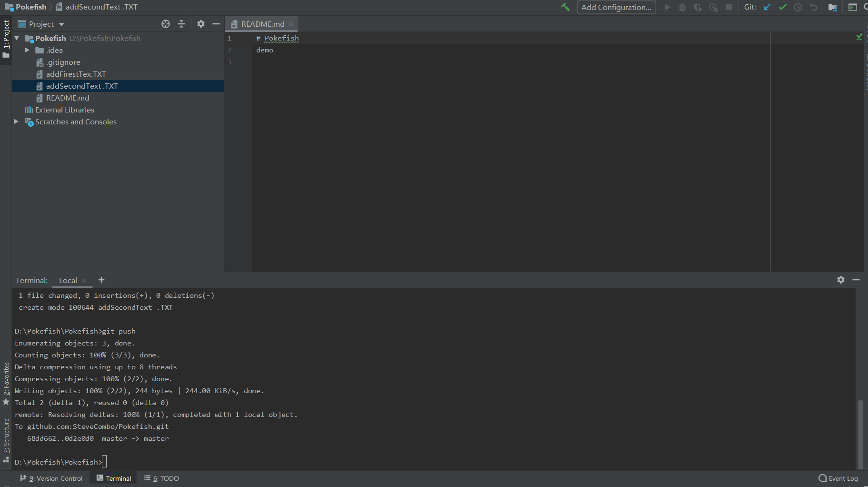
Task: Click 'remote: Resolving deltas' terminal line
Action: click(156, 415)
